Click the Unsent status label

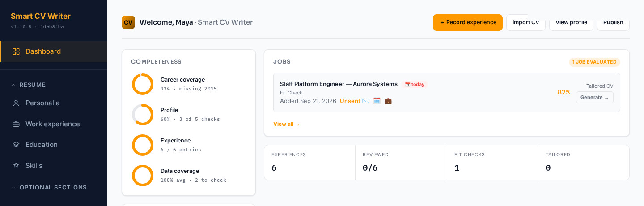pyautogui.click(x=350, y=101)
